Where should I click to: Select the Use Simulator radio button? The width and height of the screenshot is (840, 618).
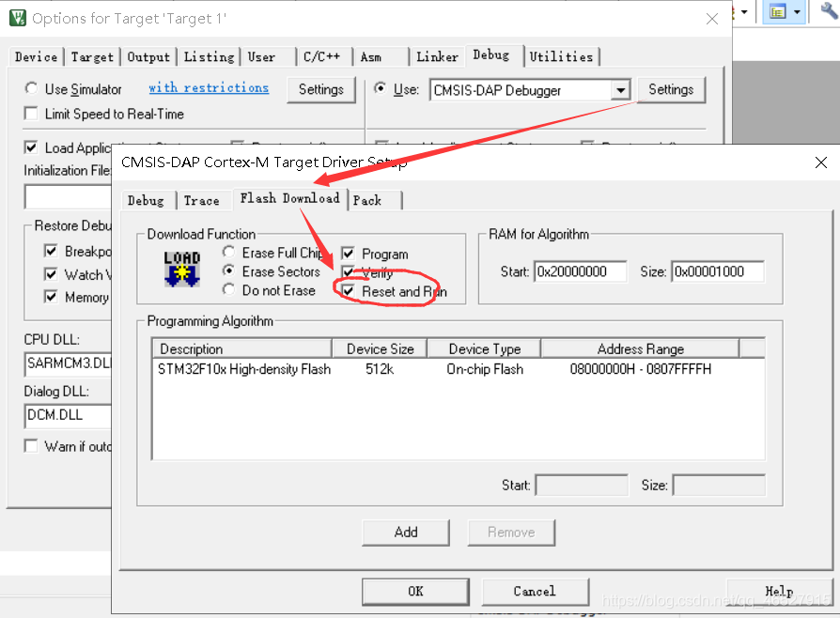point(31,88)
